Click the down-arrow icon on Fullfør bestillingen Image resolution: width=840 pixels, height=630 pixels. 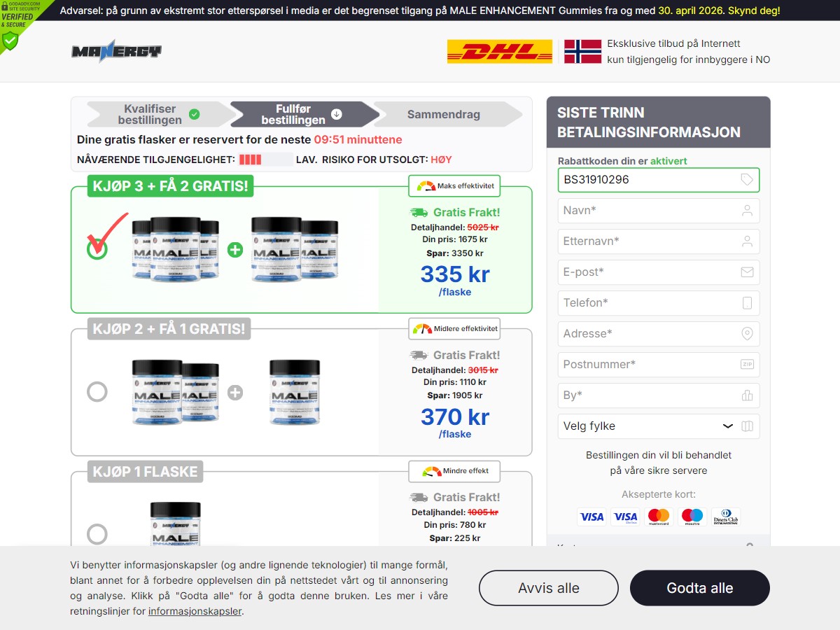tap(337, 114)
